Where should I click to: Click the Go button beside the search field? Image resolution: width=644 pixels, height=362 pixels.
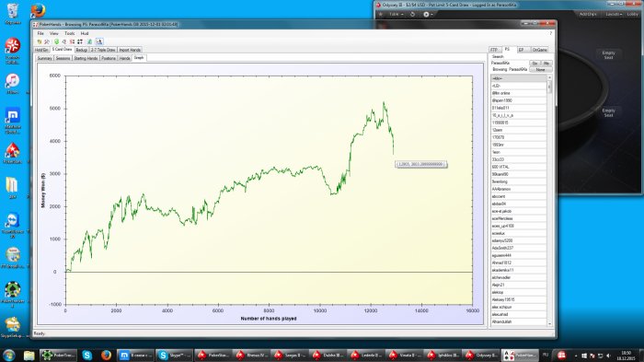coord(535,64)
